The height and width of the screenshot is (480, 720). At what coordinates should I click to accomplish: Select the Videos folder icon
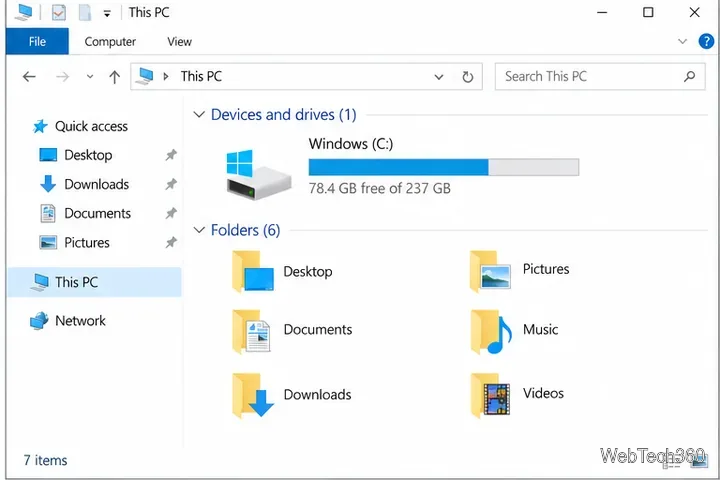(x=490, y=395)
